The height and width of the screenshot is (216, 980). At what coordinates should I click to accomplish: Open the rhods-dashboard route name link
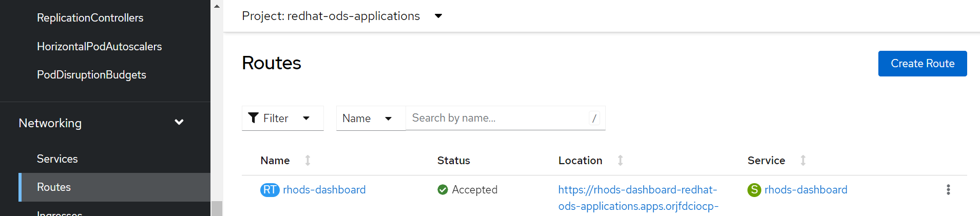click(x=324, y=190)
